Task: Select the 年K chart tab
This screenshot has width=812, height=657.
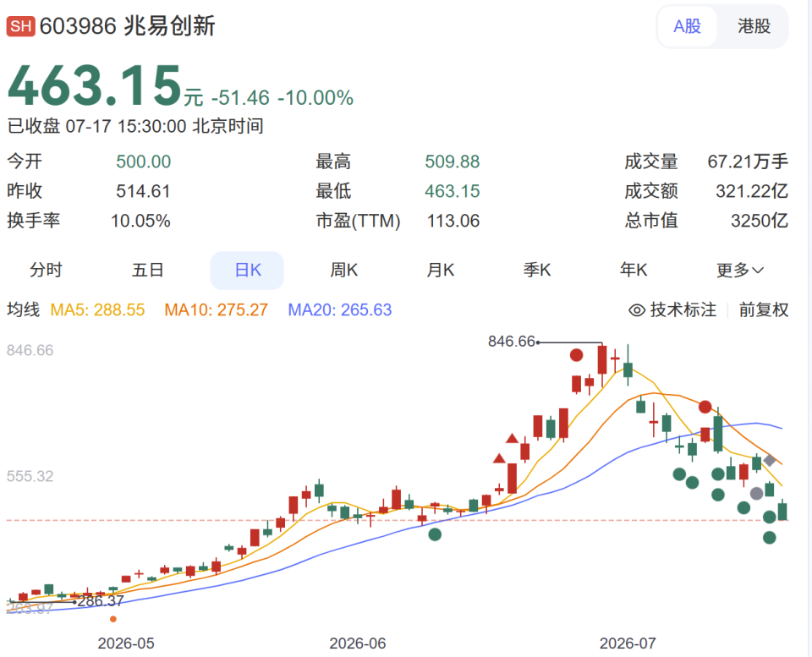Action: (x=634, y=271)
